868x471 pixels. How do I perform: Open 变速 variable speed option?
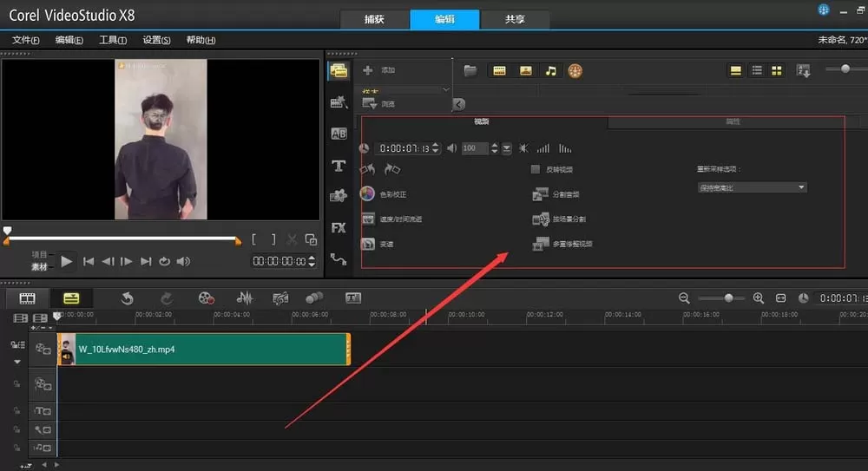tap(377, 244)
